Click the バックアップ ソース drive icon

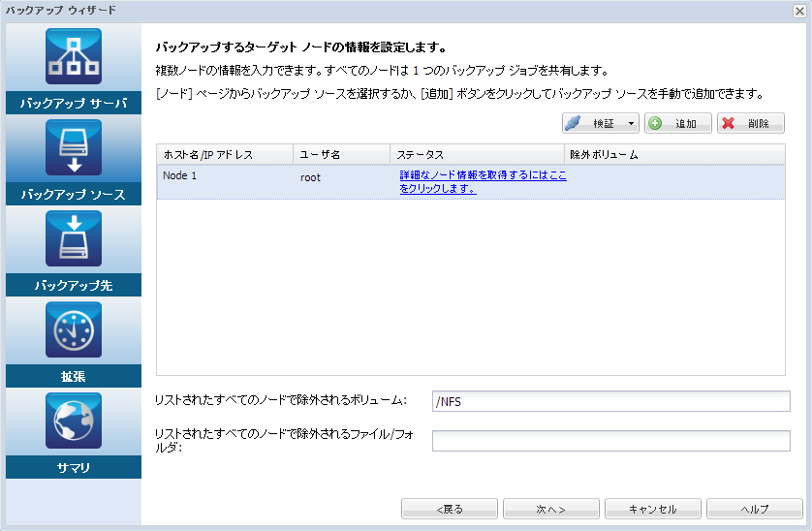pyautogui.click(x=74, y=147)
